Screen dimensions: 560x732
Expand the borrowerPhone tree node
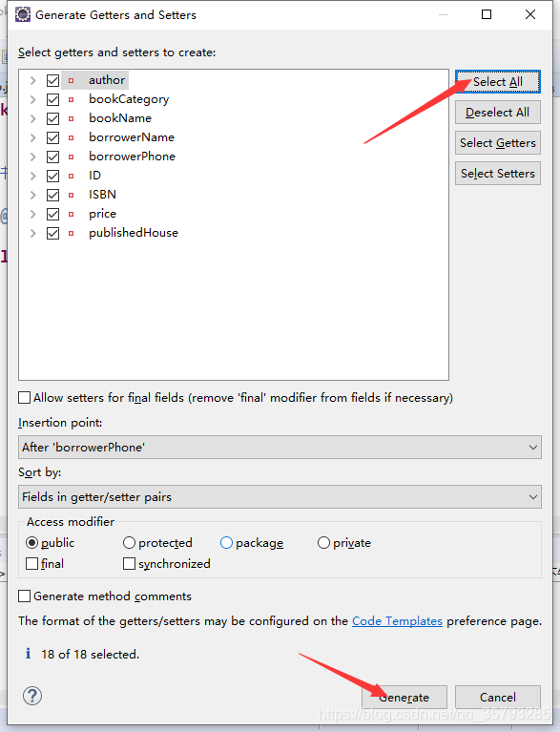point(32,157)
